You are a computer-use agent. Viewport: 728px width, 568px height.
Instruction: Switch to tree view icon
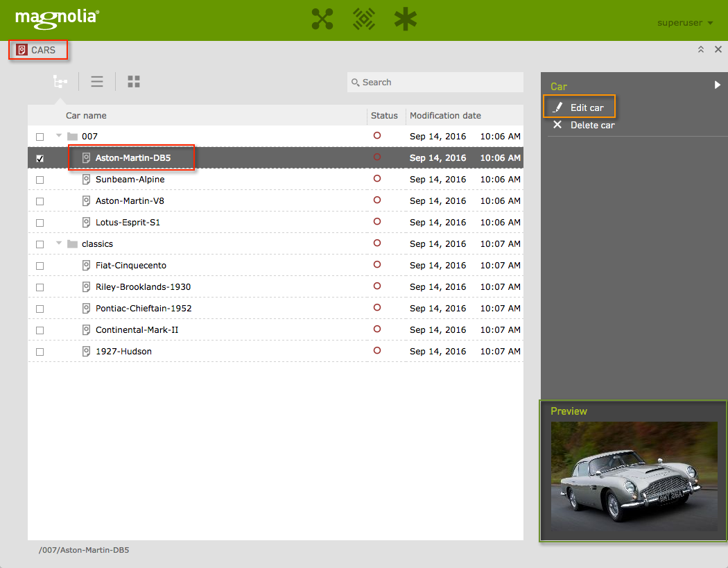click(x=60, y=82)
